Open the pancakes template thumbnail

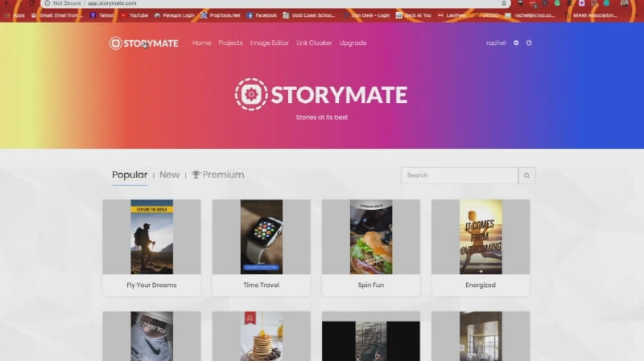pos(261,336)
